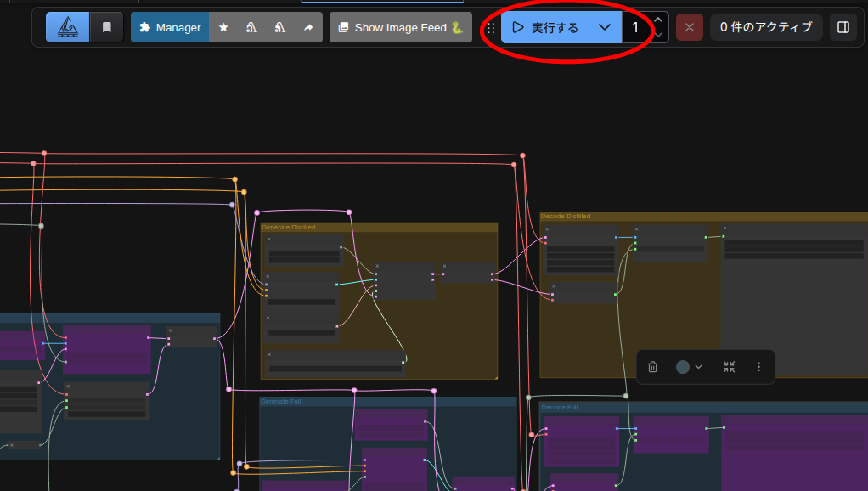Decrease batch count with down arrow
The width and height of the screenshot is (868, 491).
(658, 35)
